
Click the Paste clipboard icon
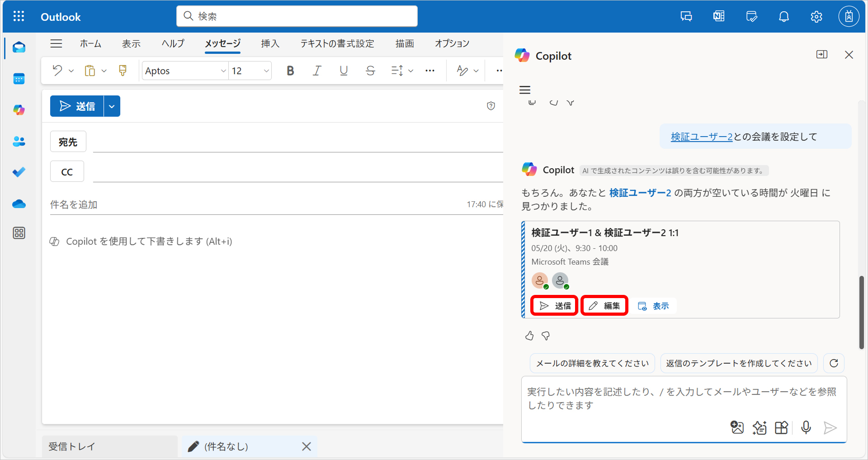90,71
